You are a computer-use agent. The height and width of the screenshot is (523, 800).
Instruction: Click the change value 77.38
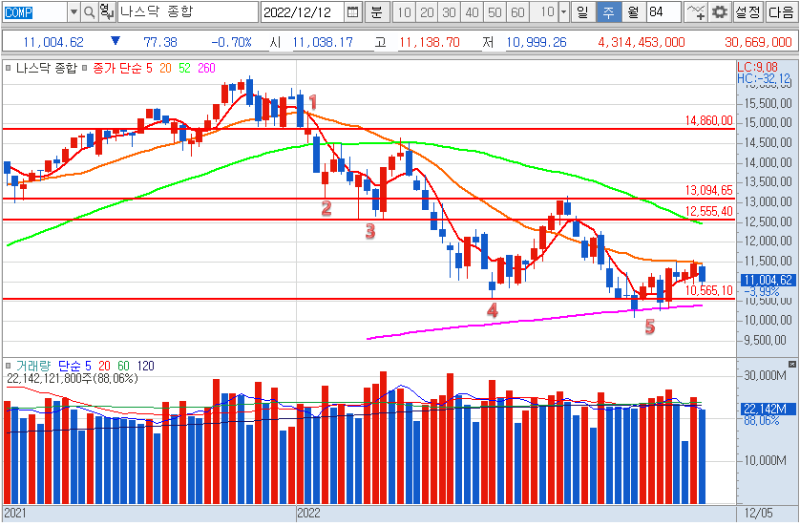(160, 42)
